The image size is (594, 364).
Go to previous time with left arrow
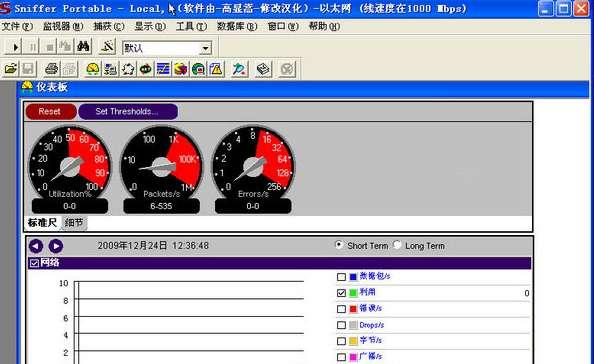[36, 246]
